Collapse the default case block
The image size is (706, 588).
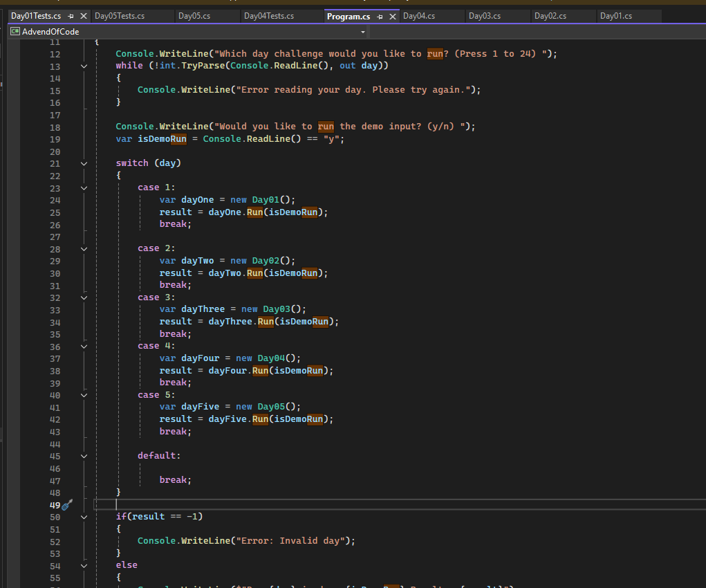84,456
